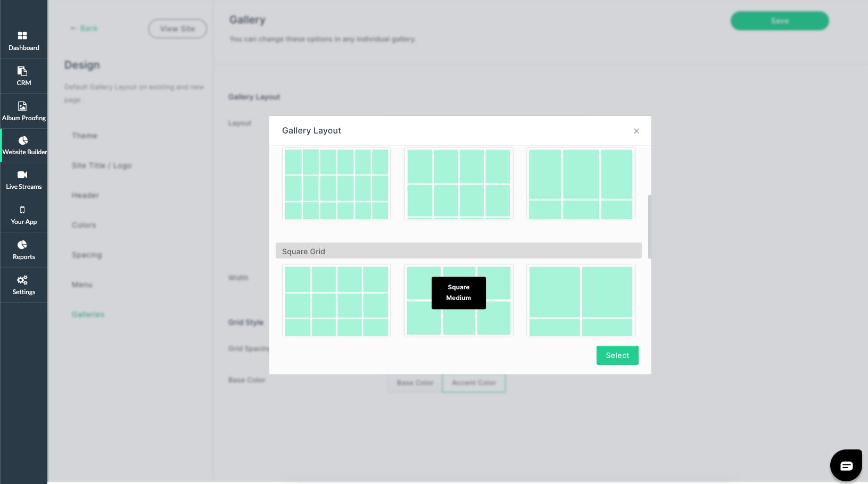The height and width of the screenshot is (484, 868).
Task: Open the chat support widget
Action: point(846,465)
